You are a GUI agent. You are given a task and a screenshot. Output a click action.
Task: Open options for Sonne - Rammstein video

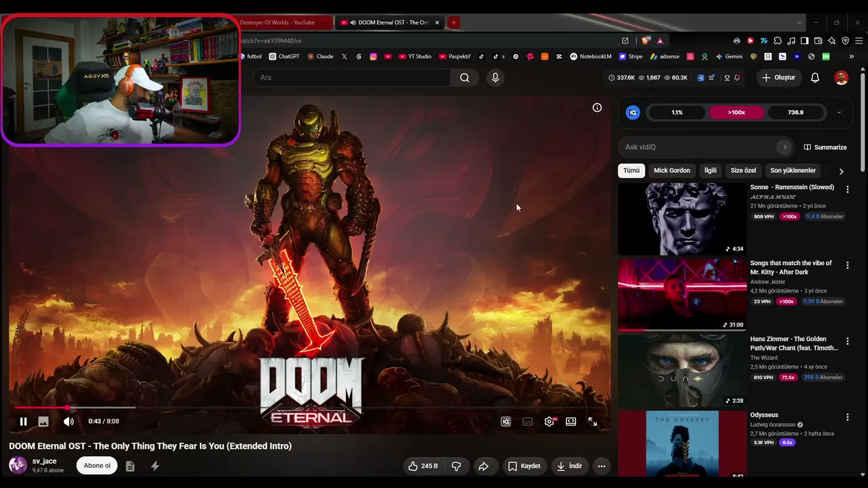847,190
